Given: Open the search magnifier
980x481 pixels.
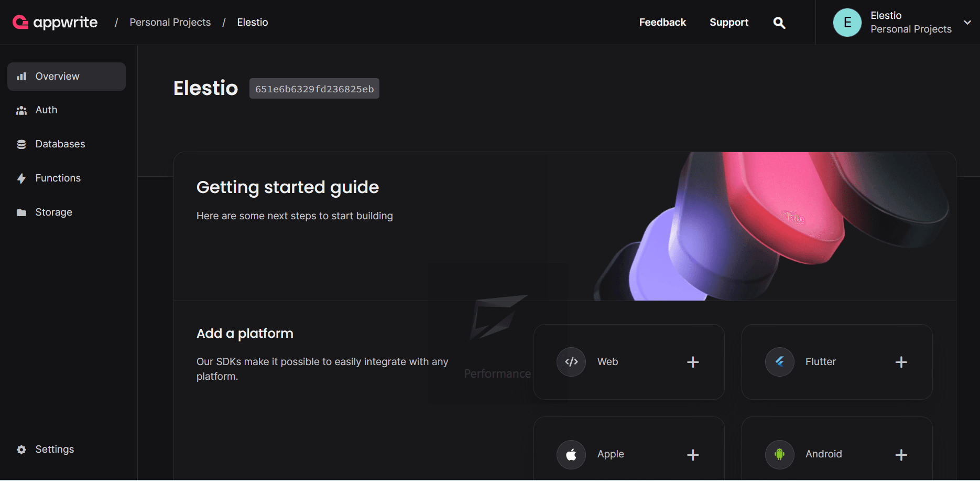Looking at the screenshot, I should click(x=779, y=23).
